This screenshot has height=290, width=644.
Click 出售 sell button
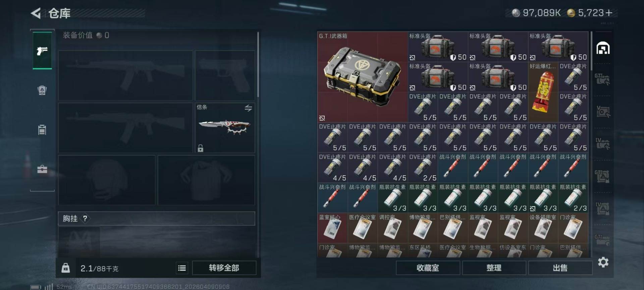560,268
